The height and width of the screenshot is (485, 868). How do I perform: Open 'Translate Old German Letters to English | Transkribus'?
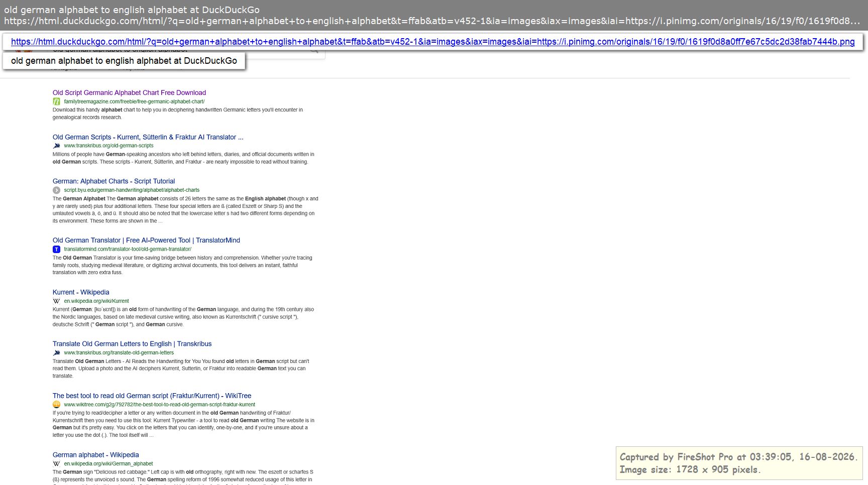coord(132,344)
